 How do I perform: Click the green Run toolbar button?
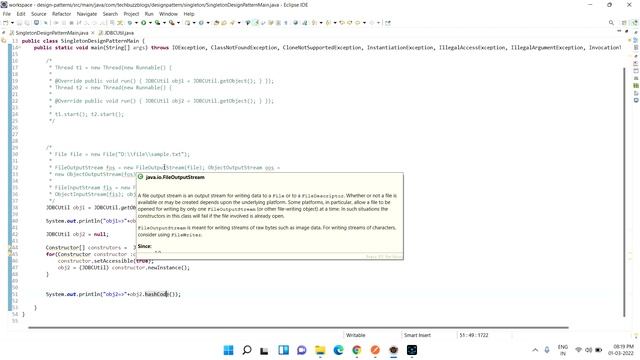tap(144, 23)
